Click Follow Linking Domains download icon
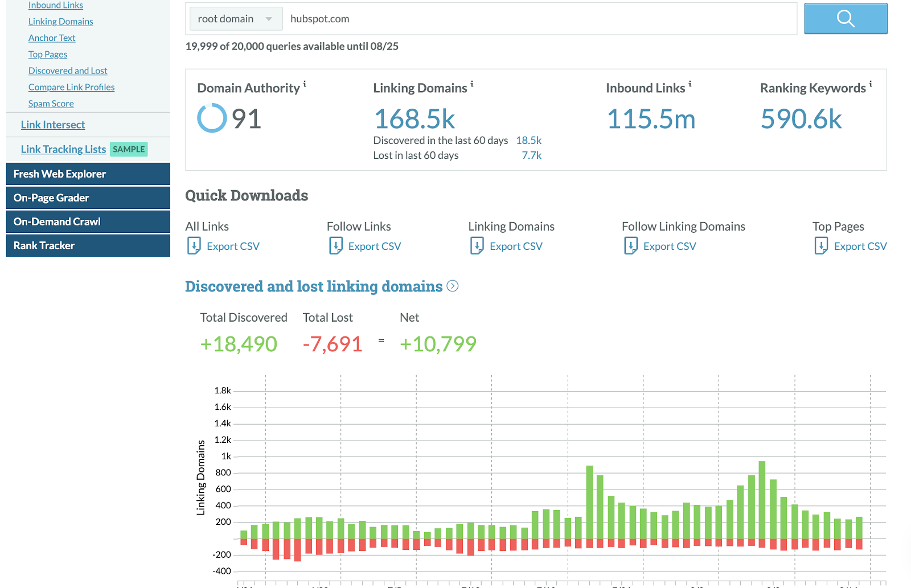 pos(630,246)
